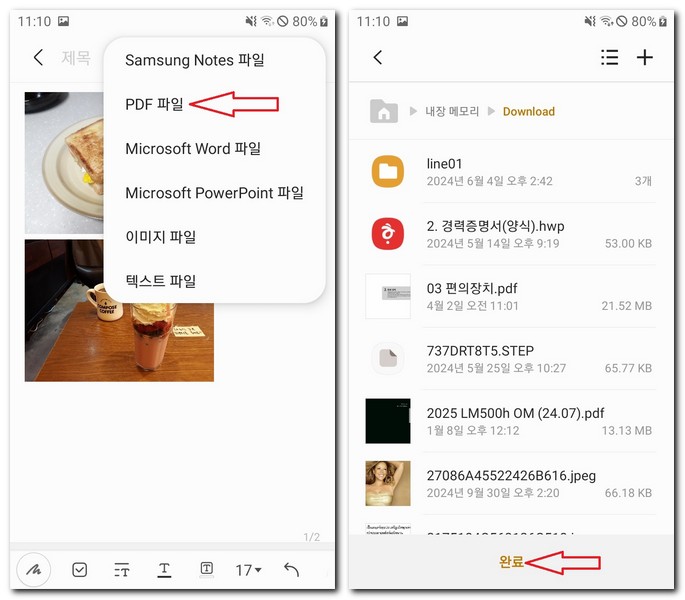Choose Microsoft Word 파일 option

point(193,149)
